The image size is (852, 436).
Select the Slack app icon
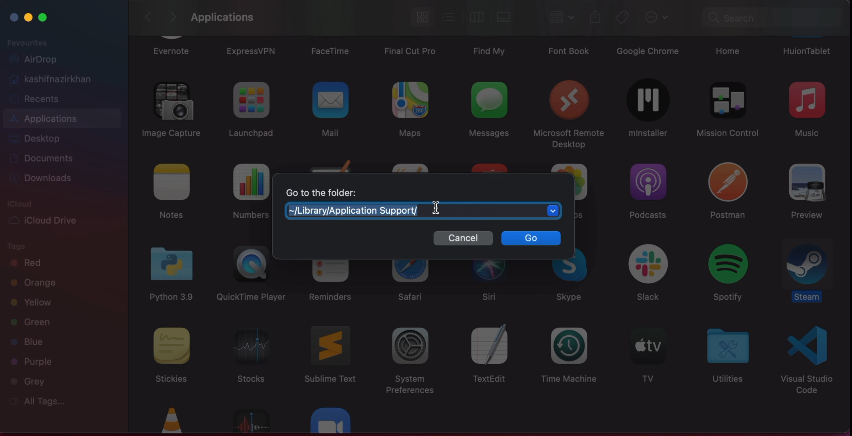[x=648, y=264]
